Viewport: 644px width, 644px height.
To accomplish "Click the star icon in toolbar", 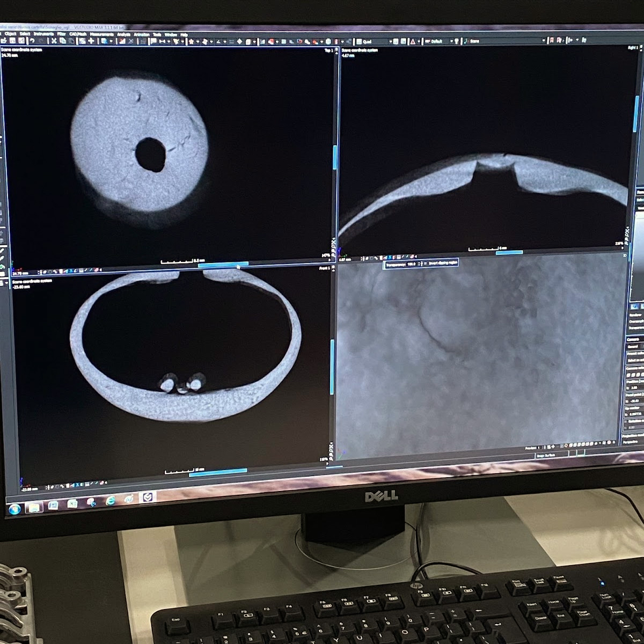I will coord(191,41).
